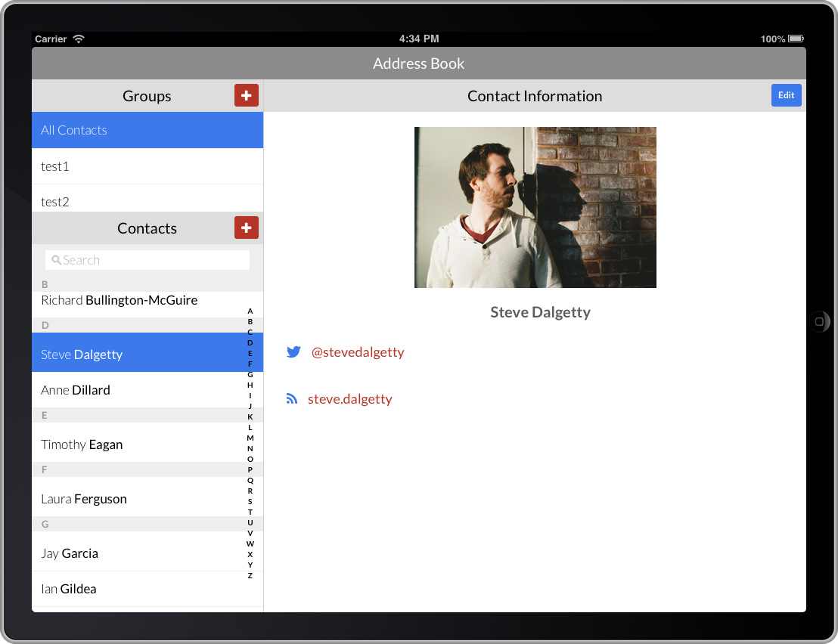This screenshot has width=838, height=644.
Task: Click the 4:34 PM clock
Action: pyautogui.click(x=419, y=39)
